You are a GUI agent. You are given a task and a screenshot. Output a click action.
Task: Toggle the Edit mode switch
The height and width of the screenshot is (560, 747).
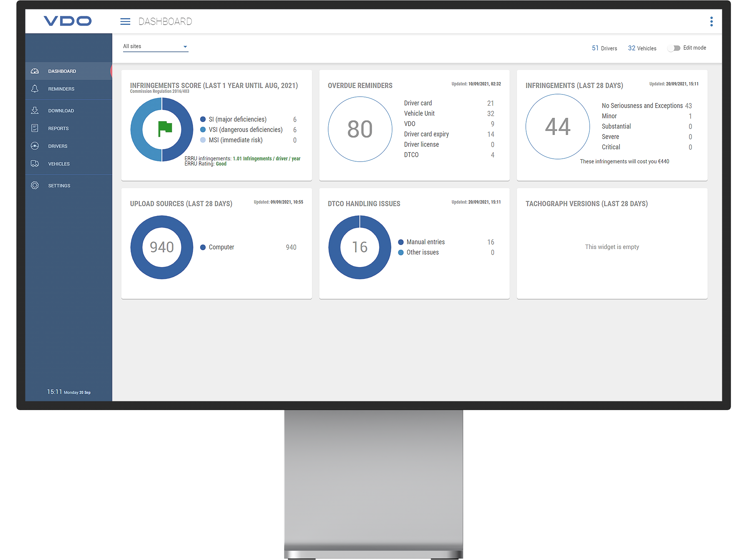674,48
